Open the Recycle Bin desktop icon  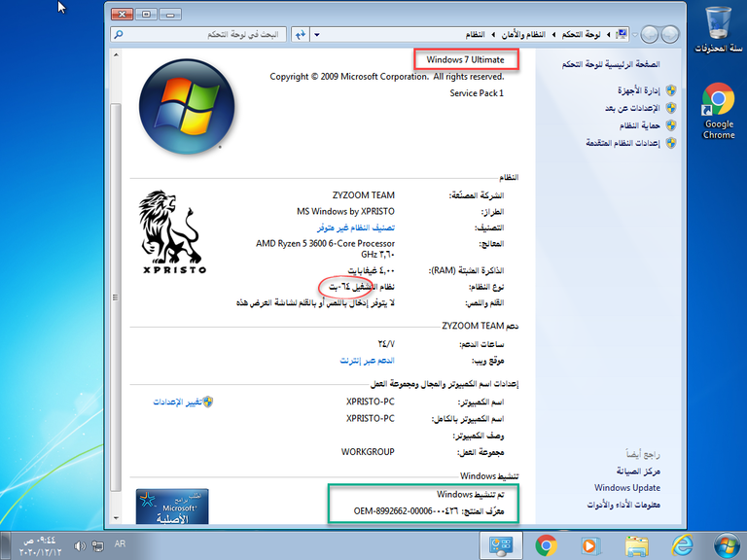tap(719, 29)
